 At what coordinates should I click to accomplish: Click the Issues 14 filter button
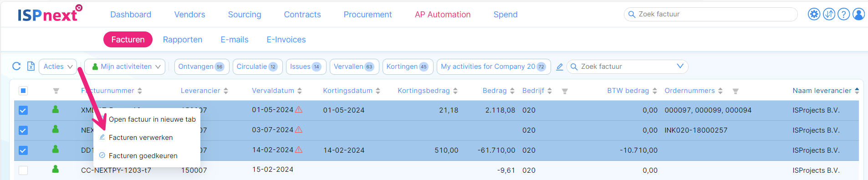click(306, 67)
